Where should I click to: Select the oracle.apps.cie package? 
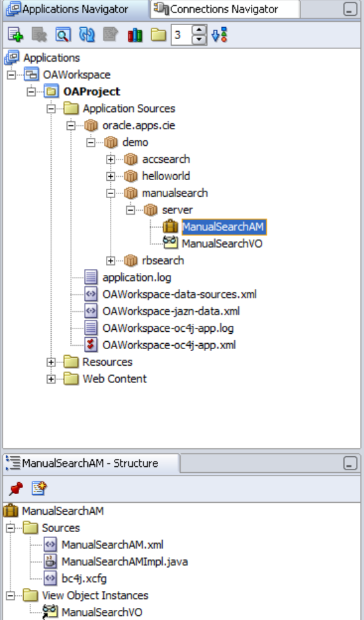(139, 125)
